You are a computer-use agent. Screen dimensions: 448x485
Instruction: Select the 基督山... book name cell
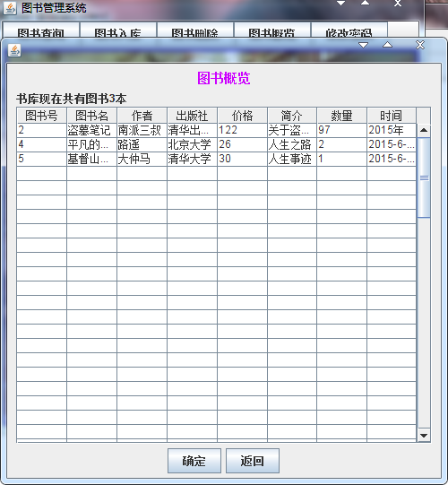[x=91, y=159]
